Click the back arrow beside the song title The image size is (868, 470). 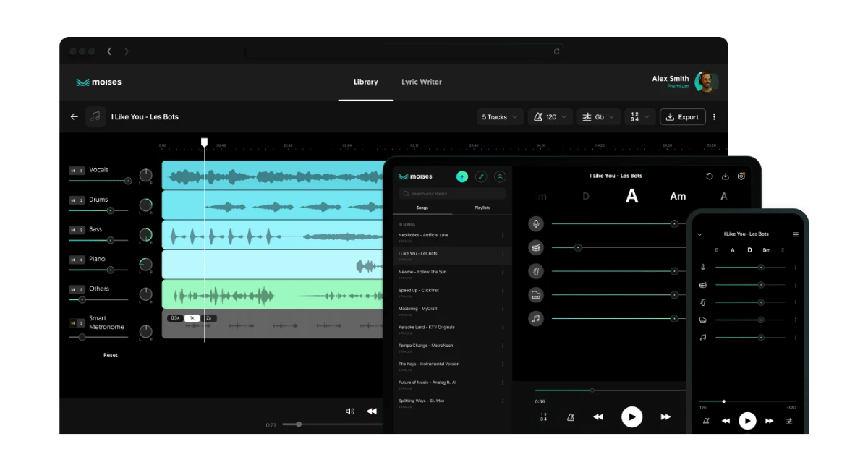(74, 117)
